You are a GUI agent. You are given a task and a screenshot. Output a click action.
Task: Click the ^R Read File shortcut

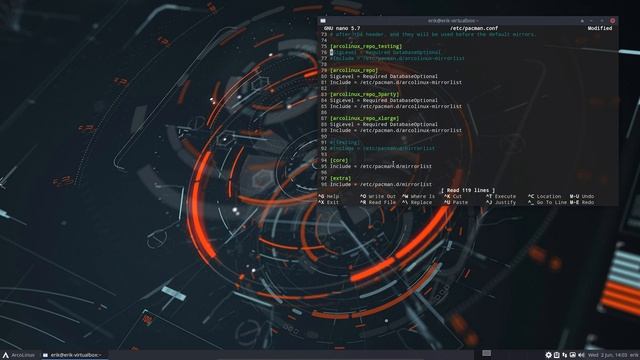click(x=378, y=202)
